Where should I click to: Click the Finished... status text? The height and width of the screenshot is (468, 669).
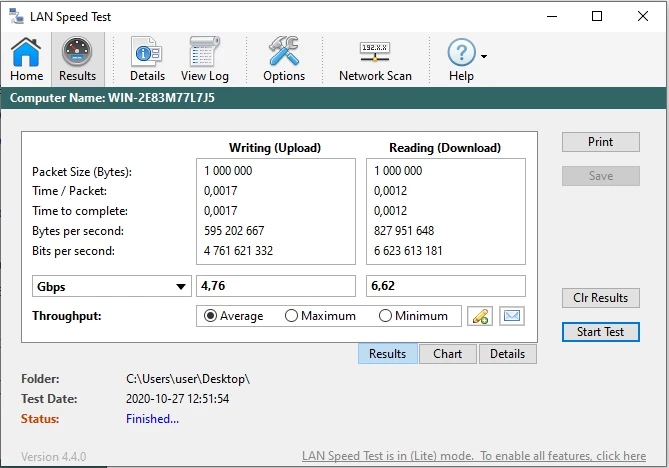[152, 419]
